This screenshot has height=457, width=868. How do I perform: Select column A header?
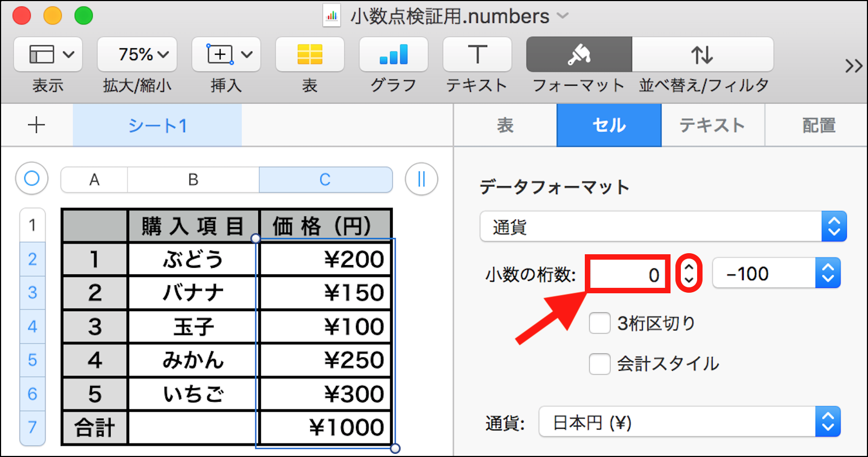tap(94, 179)
